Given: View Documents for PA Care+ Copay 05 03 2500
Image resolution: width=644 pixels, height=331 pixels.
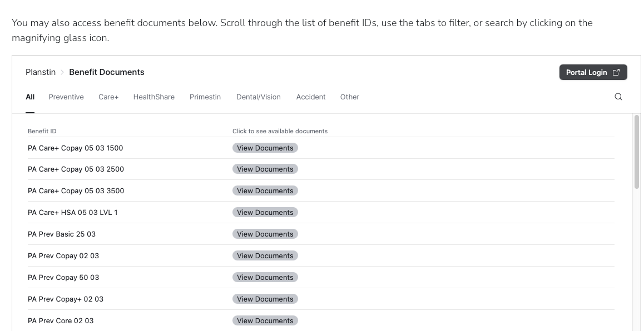Looking at the screenshot, I should [265, 169].
